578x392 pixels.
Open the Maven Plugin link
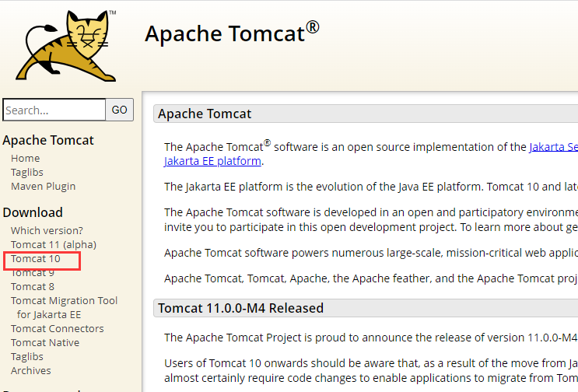[x=43, y=186]
